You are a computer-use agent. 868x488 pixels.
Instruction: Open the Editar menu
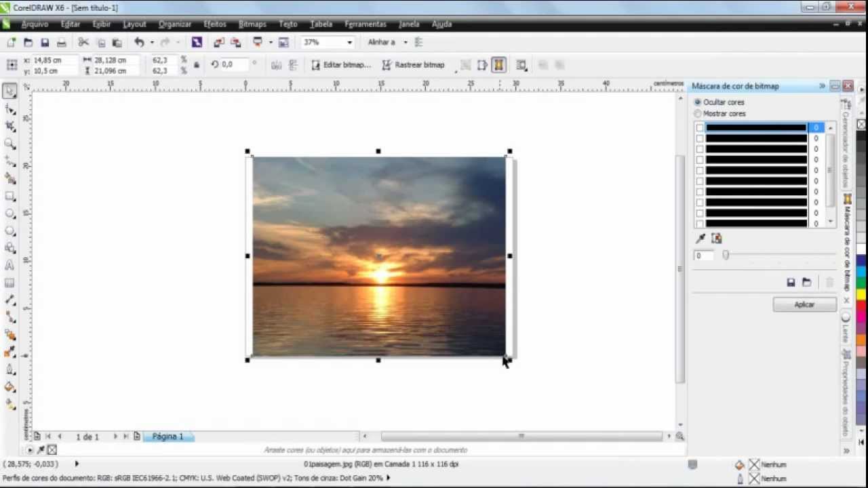pyautogui.click(x=71, y=24)
